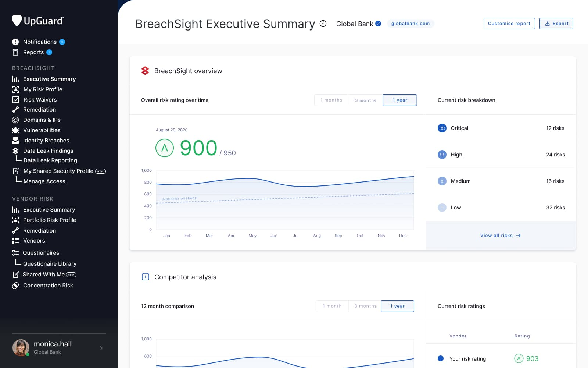Click the Remediation wrench icon under BreachSight
The image size is (588, 368).
[15, 109]
